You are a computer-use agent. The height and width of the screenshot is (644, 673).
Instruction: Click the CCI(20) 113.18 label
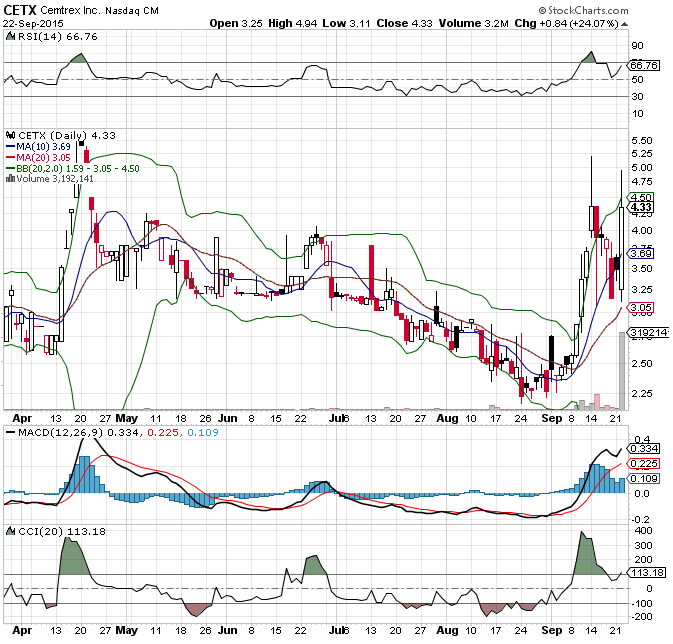coord(62,532)
